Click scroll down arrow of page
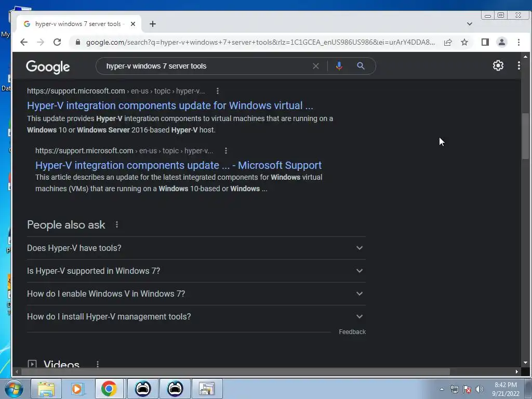 tap(526, 363)
